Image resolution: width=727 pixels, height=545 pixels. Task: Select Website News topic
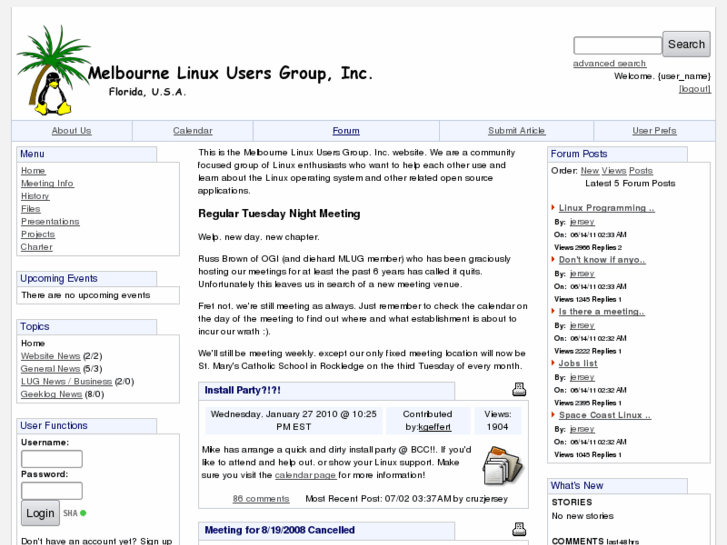click(51, 356)
